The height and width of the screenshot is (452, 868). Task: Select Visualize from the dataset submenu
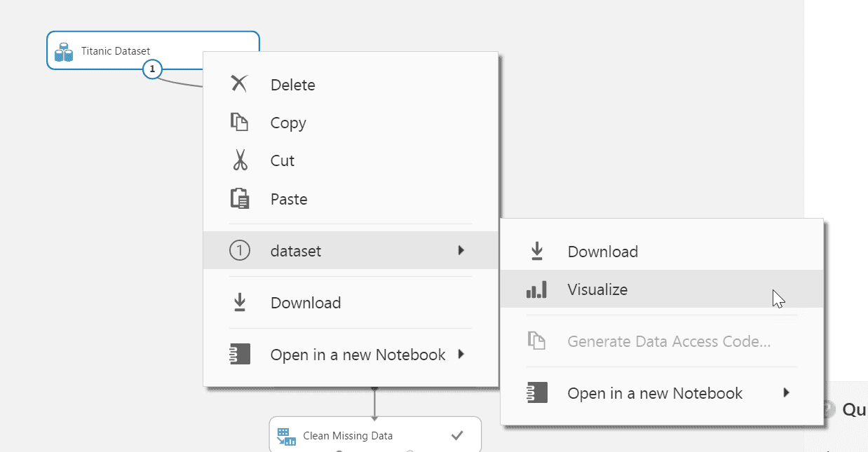point(597,290)
